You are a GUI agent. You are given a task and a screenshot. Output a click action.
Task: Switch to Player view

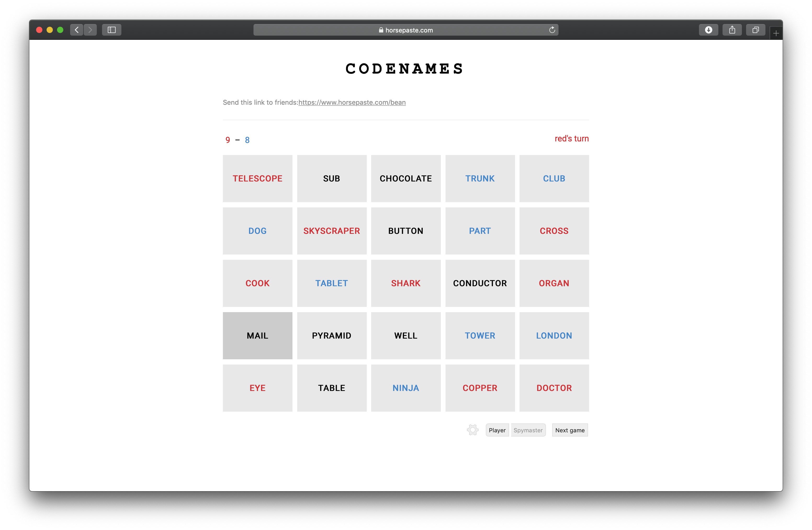coord(497,430)
